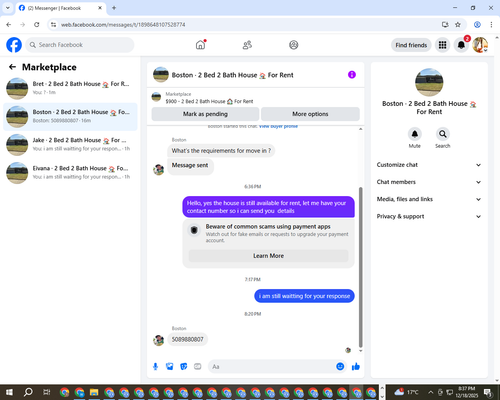Open the emoji picker
Image resolution: width=500 pixels, height=400 pixels.
(340, 366)
